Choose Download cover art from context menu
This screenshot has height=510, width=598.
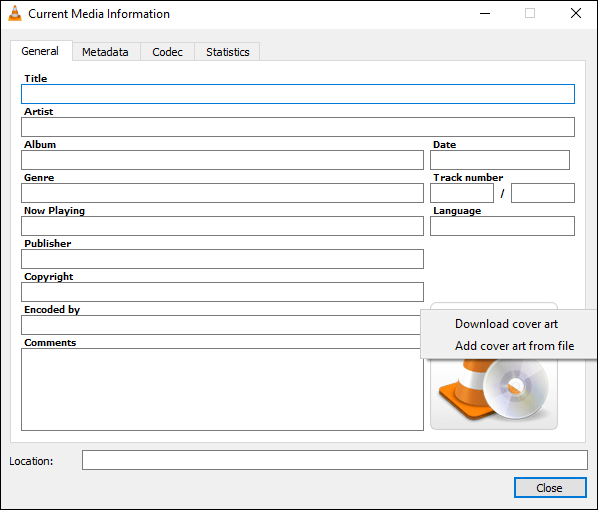[x=506, y=324]
